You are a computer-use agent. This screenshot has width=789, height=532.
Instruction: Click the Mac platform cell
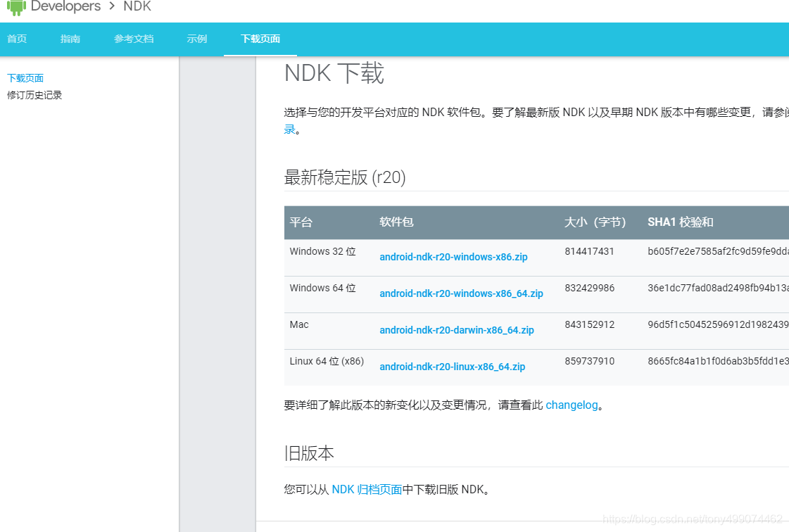click(x=299, y=324)
